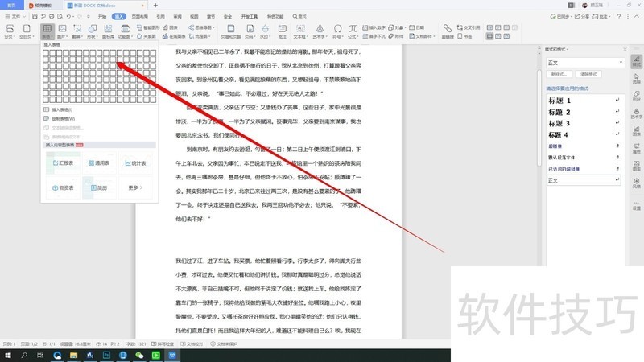Screen dimensions: 644x362
Task: Toggle 拼写检查 (spell check) in status bar
Action: tap(163, 344)
